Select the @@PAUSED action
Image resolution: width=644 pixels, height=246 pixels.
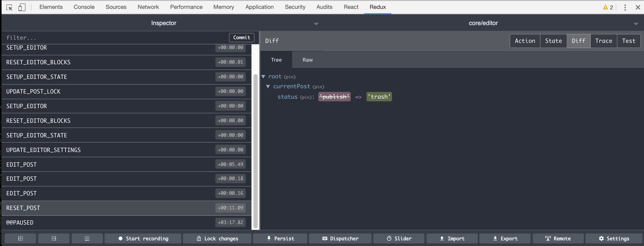(126, 223)
